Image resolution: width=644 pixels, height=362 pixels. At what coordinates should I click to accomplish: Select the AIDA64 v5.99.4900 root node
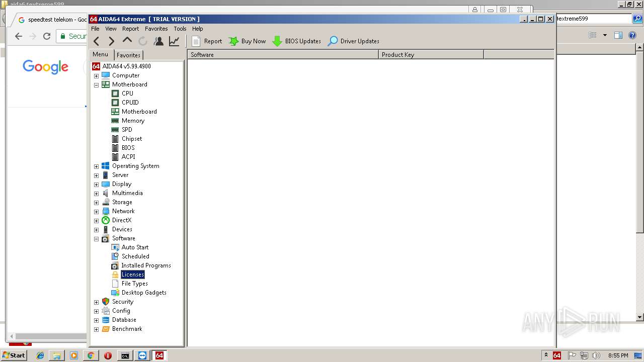tap(126, 66)
